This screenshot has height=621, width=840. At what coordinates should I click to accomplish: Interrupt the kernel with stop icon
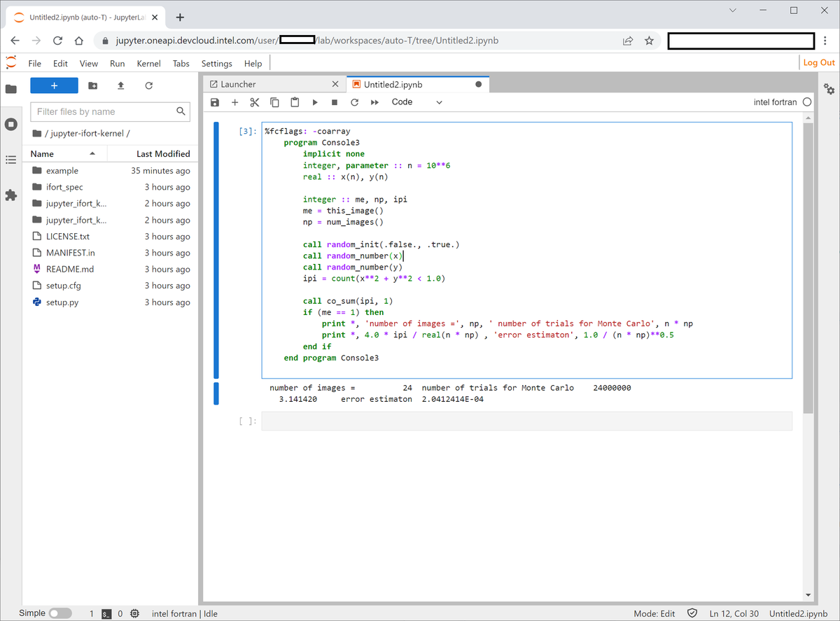coord(334,102)
